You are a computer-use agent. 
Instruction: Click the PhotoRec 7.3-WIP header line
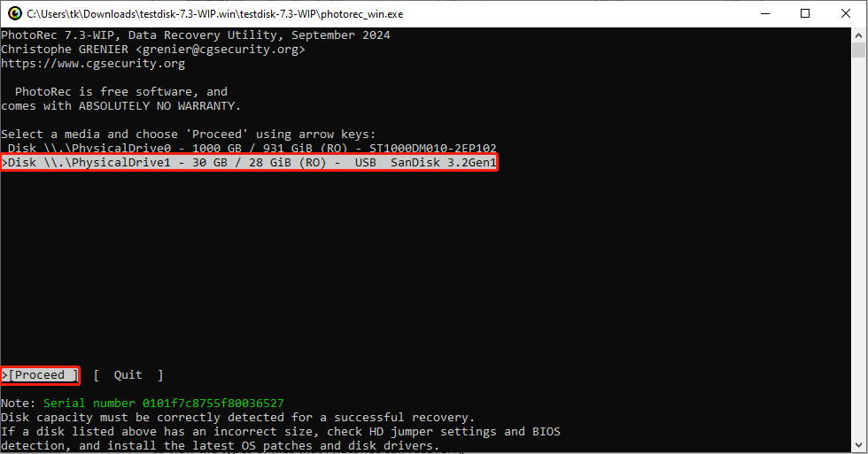[196, 35]
